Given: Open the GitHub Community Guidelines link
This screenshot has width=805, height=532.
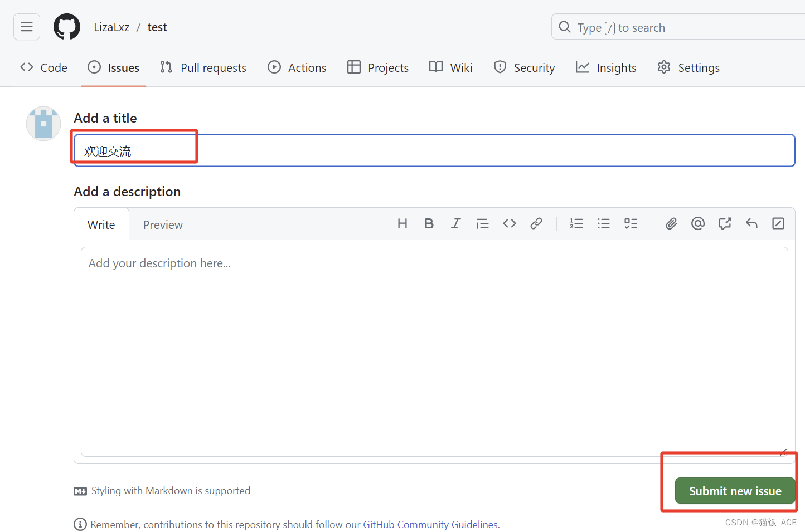Looking at the screenshot, I should click(430, 525).
